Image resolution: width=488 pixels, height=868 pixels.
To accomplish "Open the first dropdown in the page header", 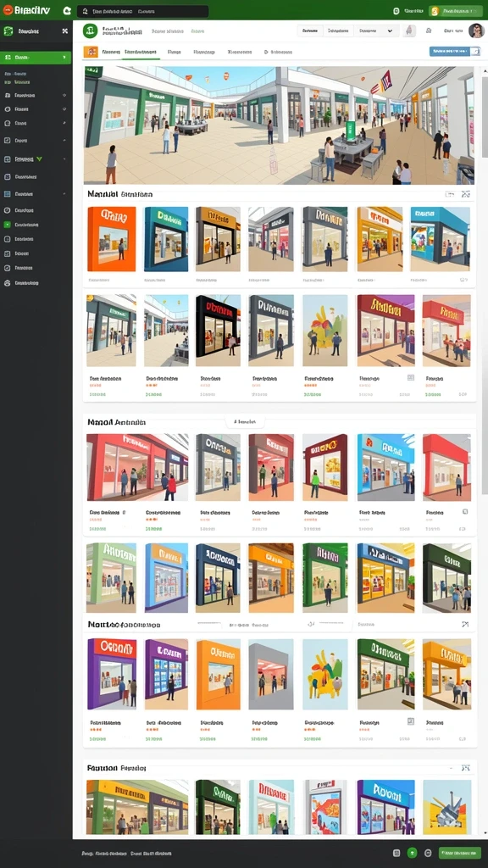I will point(310,31).
